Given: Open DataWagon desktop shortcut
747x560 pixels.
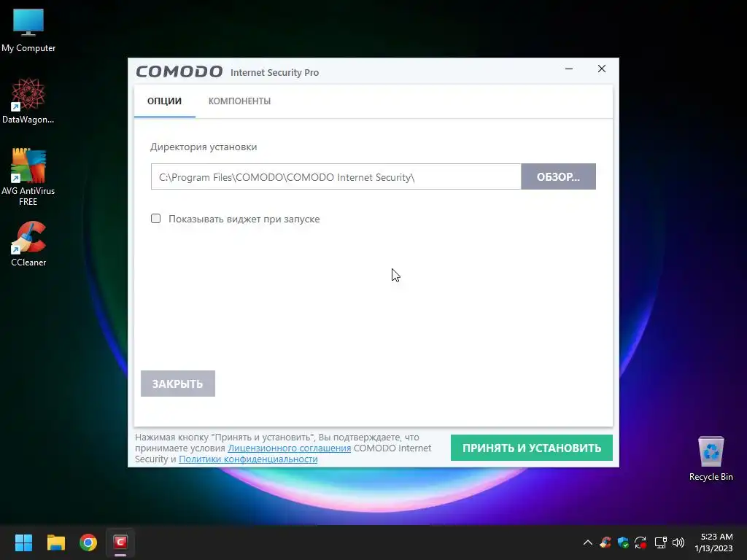Looking at the screenshot, I should pyautogui.click(x=28, y=101).
